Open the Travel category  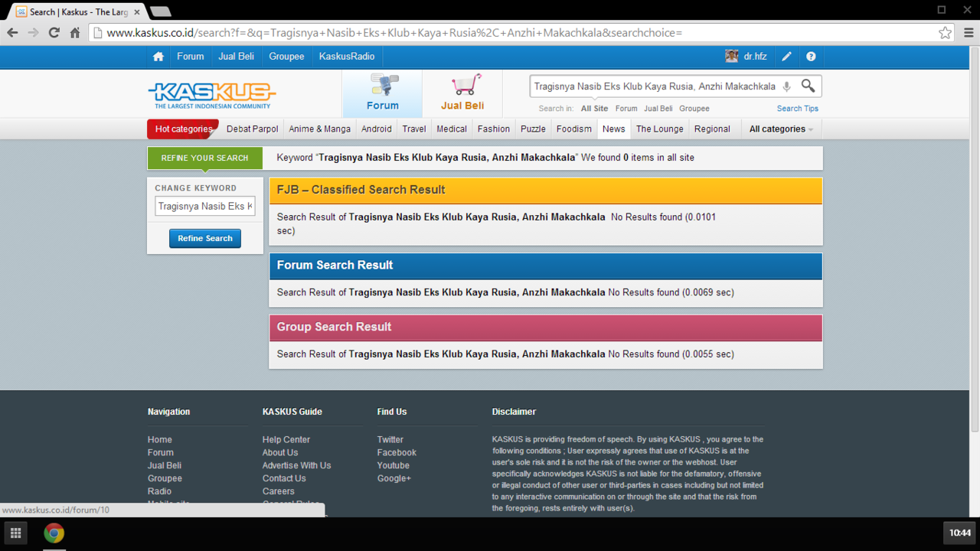tap(414, 129)
